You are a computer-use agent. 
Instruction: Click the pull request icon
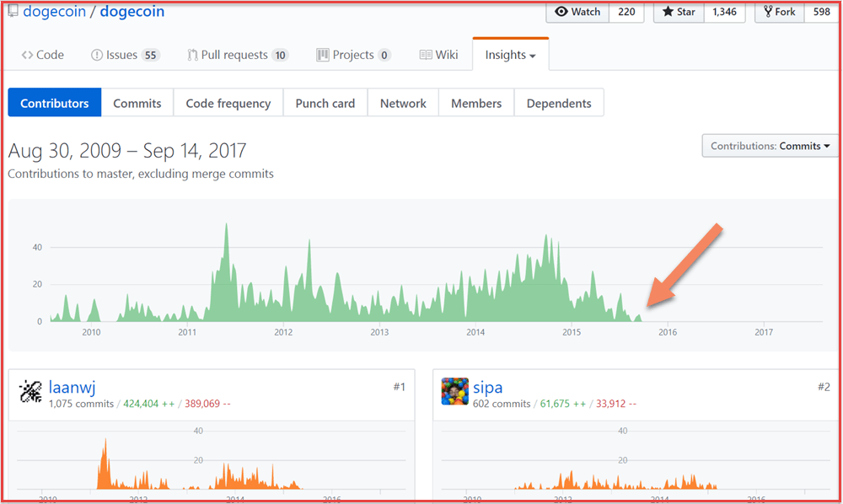[x=192, y=55]
